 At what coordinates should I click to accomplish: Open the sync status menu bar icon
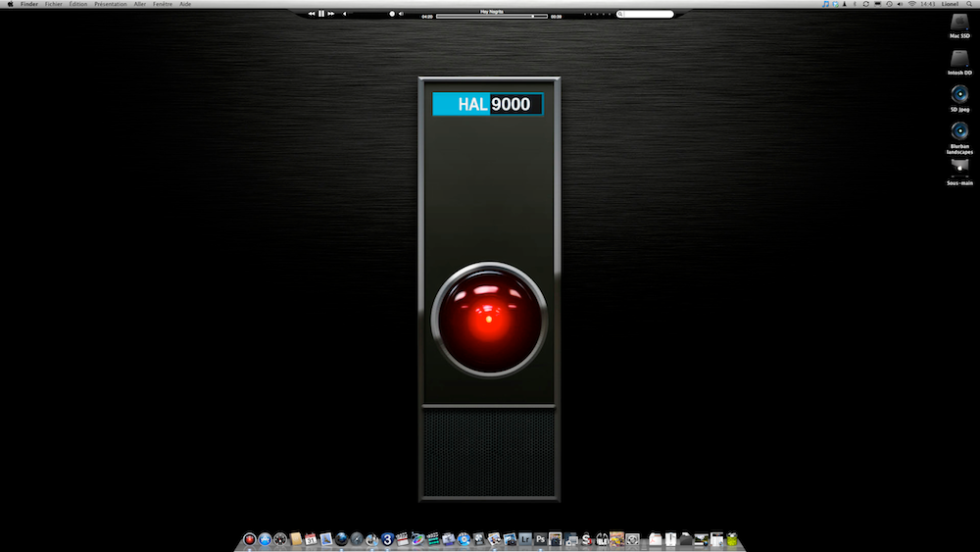click(865, 4)
